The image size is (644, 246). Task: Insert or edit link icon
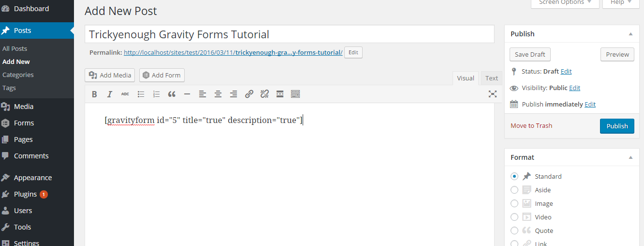pos(249,94)
